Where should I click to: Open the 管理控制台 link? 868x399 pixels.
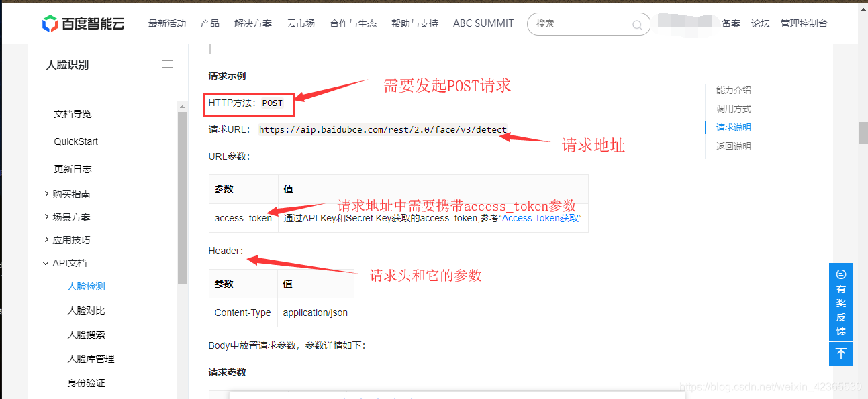click(804, 23)
